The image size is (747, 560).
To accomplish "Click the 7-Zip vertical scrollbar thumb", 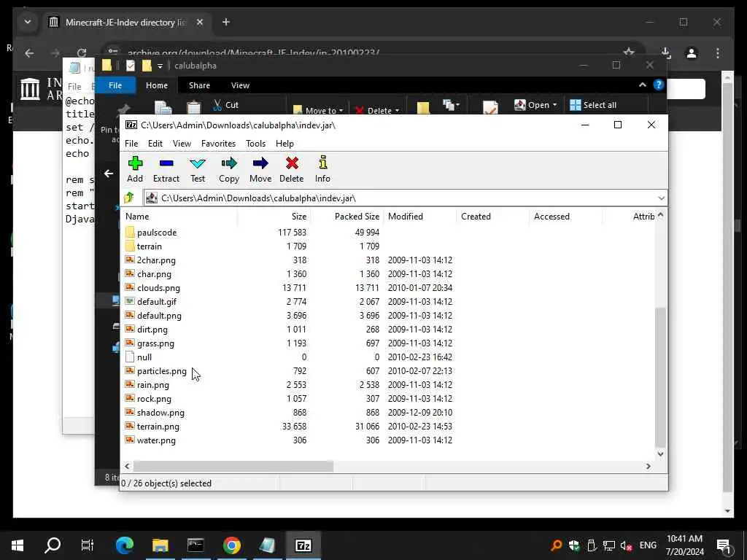I will coord(660,376).
